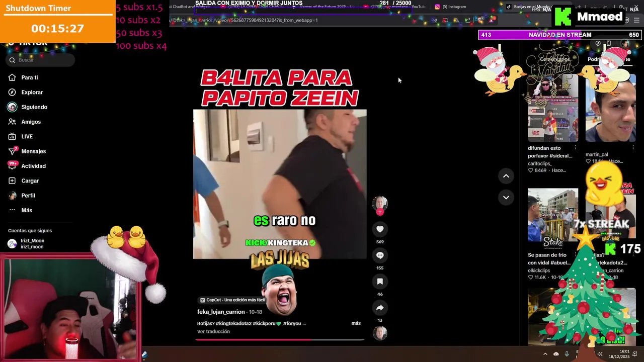Open the video comments bubble icon
This screenshot has height=362, width=644.
[x=380, y=255]
